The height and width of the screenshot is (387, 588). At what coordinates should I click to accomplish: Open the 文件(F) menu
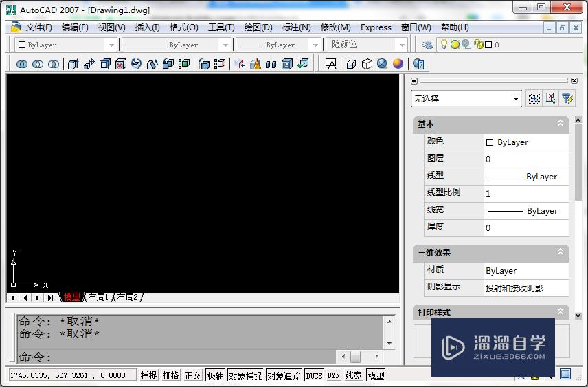(x=38, y=27)
